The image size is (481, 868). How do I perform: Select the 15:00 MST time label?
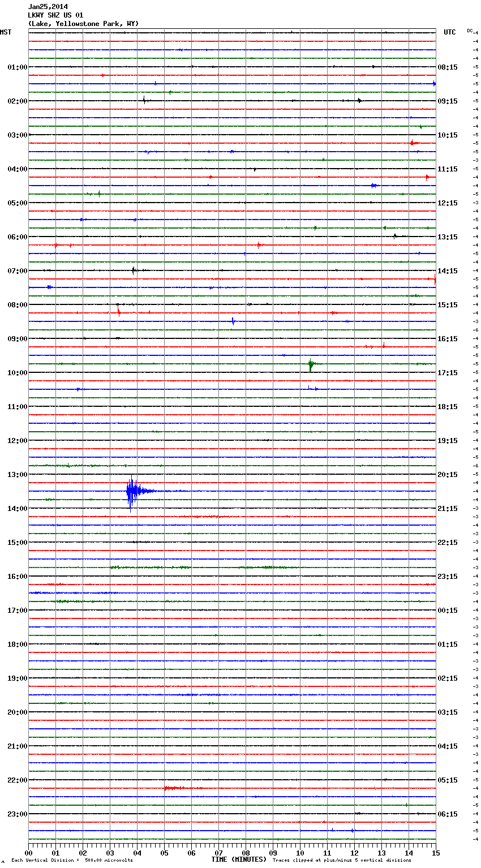[18, 543]
